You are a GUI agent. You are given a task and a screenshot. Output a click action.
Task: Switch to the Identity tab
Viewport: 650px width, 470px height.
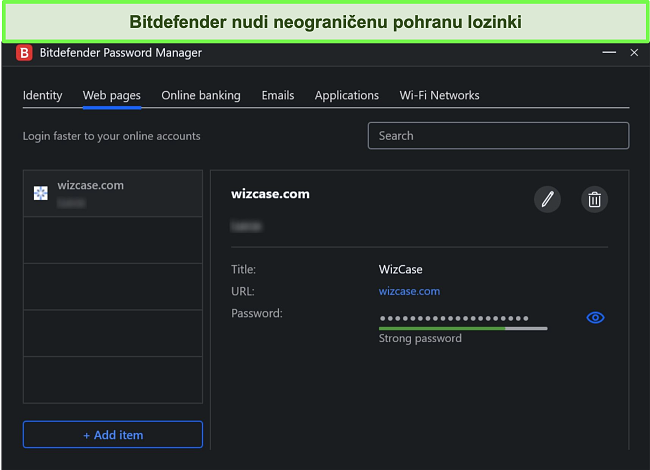tap(42, 95)
